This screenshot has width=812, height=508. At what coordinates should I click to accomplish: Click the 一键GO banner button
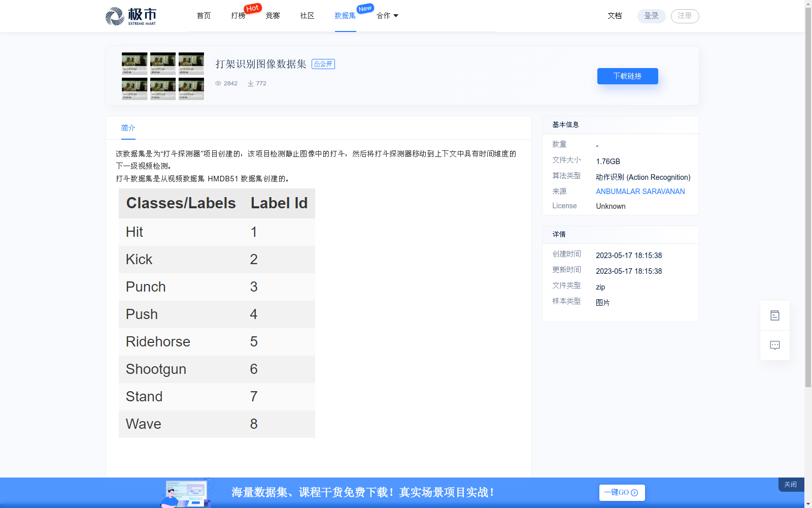pyautogui.click(x=622, y=493)
